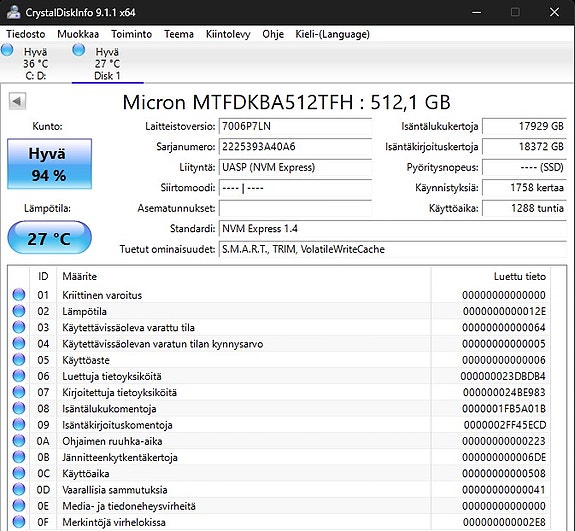This screenshot has height=531, width=575.
Task: Click the Laitteistoversio field 7006P7LN
Action: (295, 127)
